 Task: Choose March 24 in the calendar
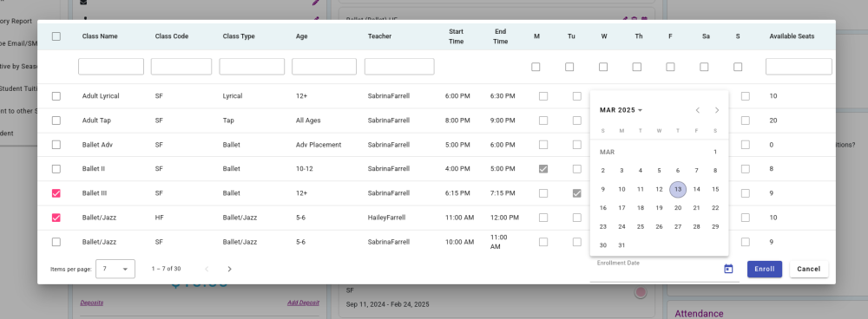(x=621, y=226)
